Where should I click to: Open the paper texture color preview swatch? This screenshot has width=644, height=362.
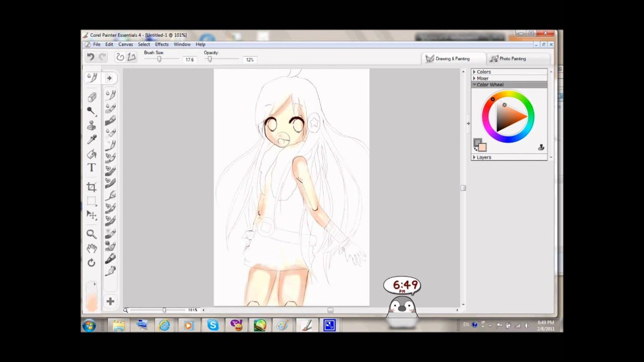(x=92, y=296)
